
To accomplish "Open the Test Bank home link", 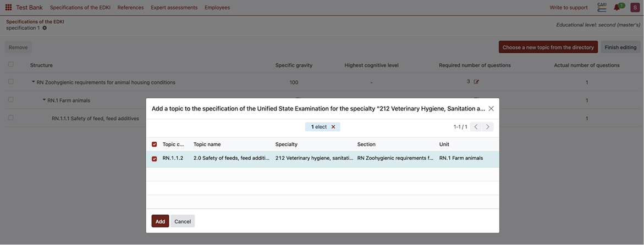I will coord(29,7).
